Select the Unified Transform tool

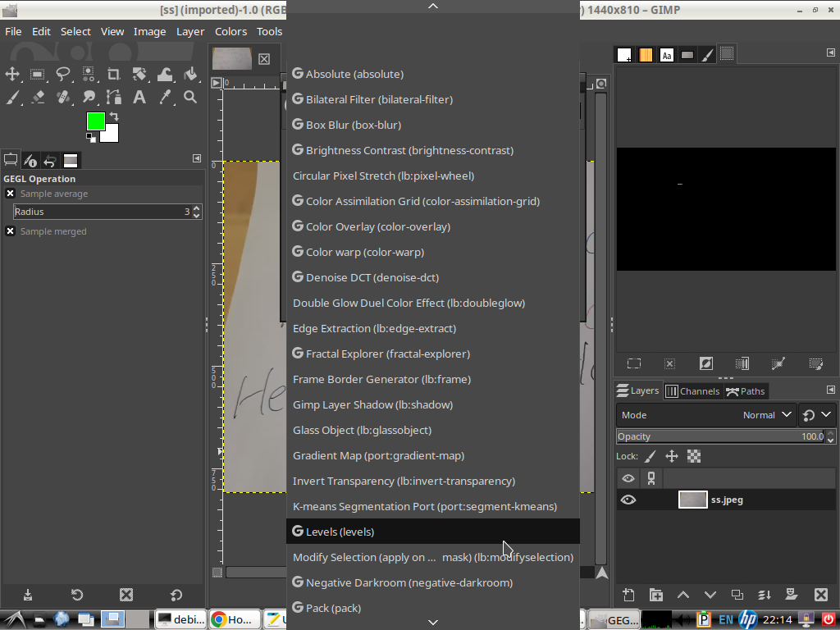(x=139, y=74)
